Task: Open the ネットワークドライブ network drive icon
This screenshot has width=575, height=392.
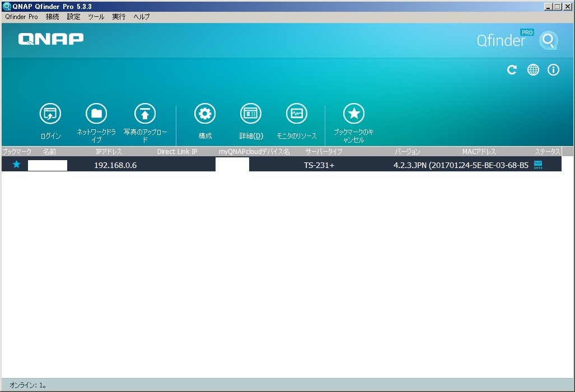Action: click(x=96, y=113)
